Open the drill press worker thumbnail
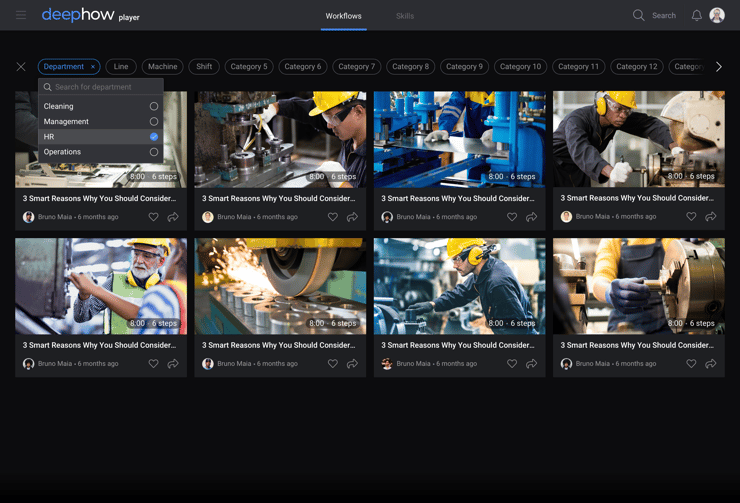 click(x=280, y=140)
